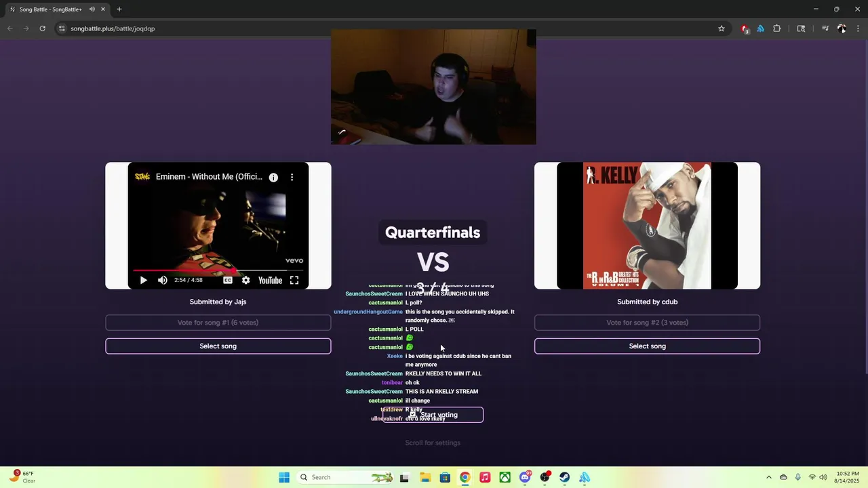Click the webcam overlay video
This screenshot has width=868, height=488.
point(433,87)
